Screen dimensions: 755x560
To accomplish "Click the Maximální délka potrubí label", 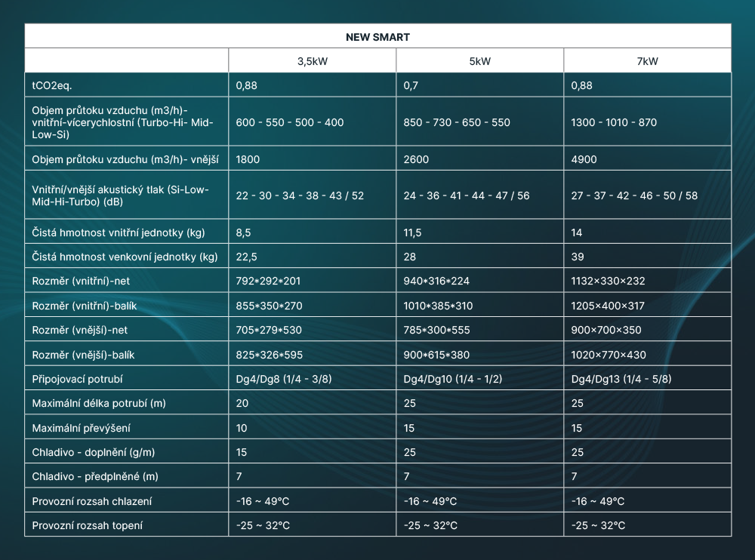I will coord(99,403).
